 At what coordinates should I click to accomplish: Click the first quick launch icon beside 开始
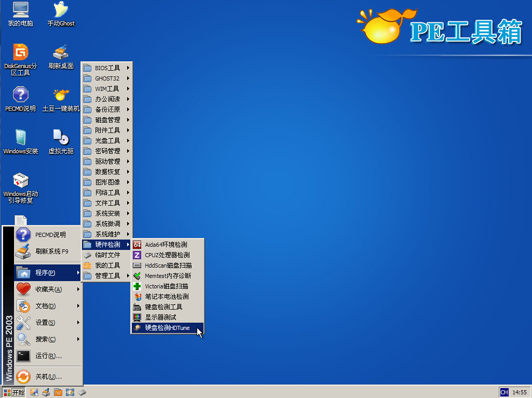[34, 393]
